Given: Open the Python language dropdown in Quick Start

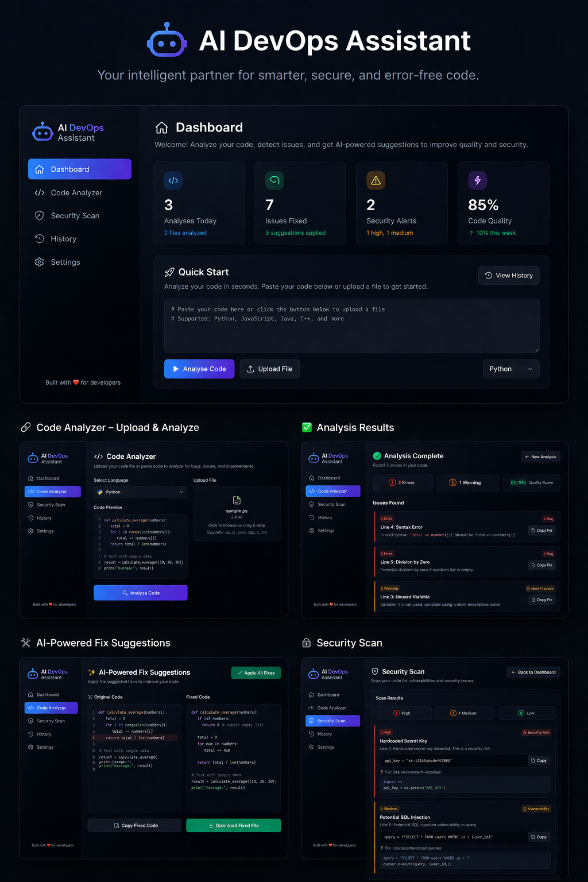Looking at the screenshot, I should pyautogui.click(x=511, y=369).
